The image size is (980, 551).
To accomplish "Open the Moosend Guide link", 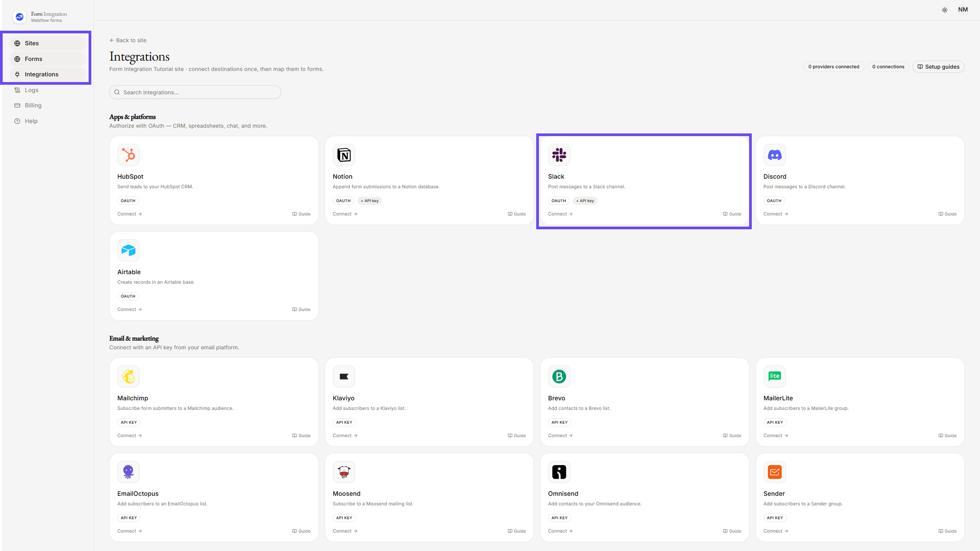I will (517, 531).
